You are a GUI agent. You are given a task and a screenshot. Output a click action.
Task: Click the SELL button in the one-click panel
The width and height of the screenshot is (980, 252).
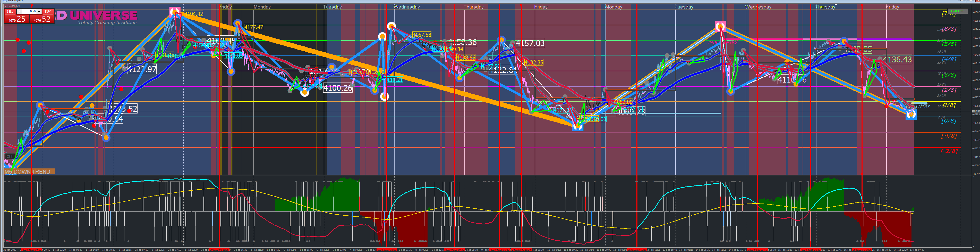pos(10,11)
